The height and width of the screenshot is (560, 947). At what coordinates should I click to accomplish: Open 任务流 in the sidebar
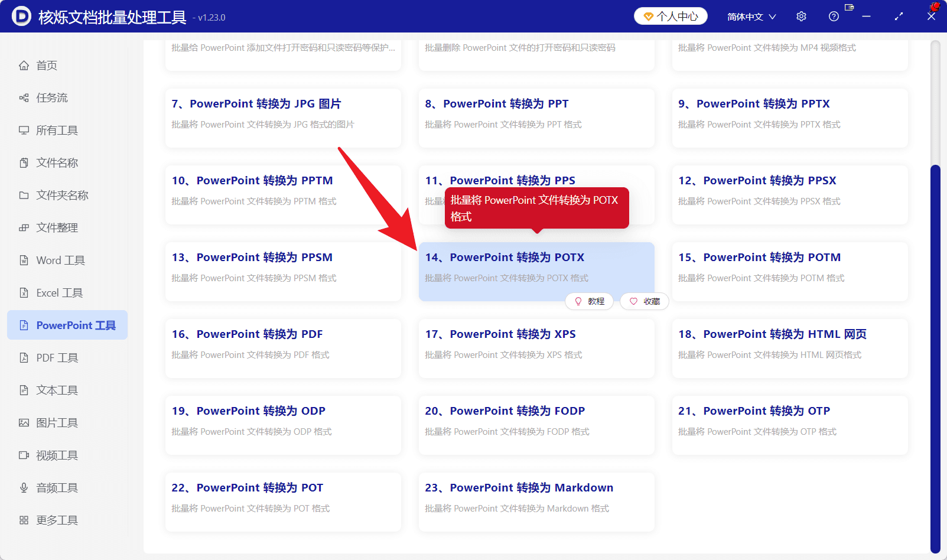[67, 98]
